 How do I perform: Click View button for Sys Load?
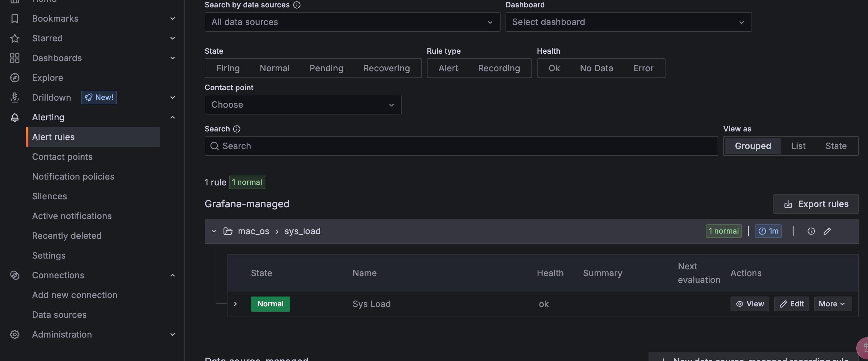click(x=750, y=304)
